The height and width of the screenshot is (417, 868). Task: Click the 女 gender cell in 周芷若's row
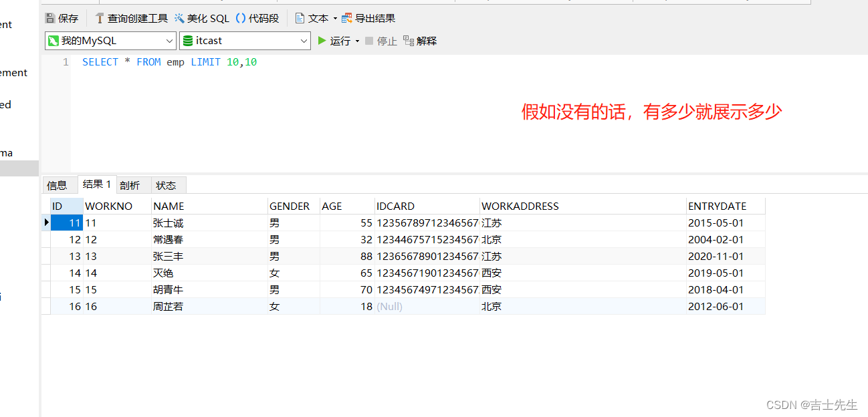pyautogui.click(x=294, y=306)
